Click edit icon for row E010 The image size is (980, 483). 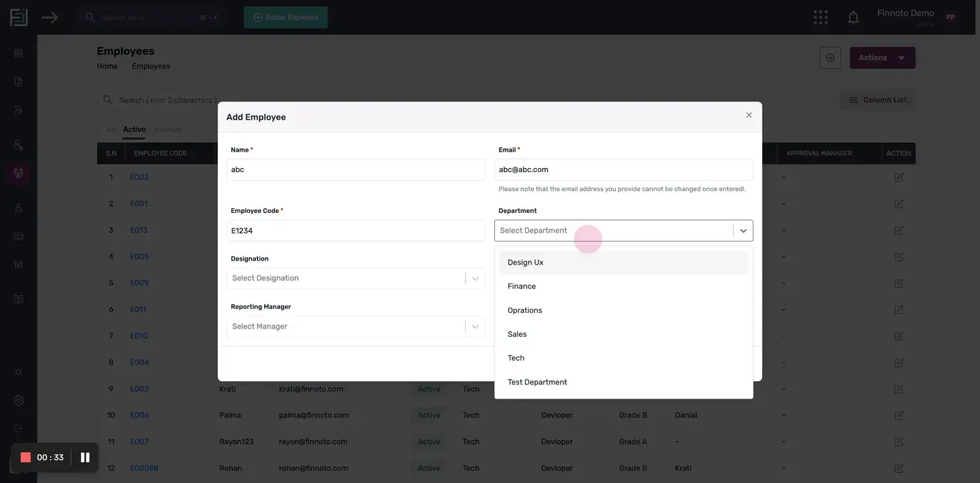pos(898,336)
